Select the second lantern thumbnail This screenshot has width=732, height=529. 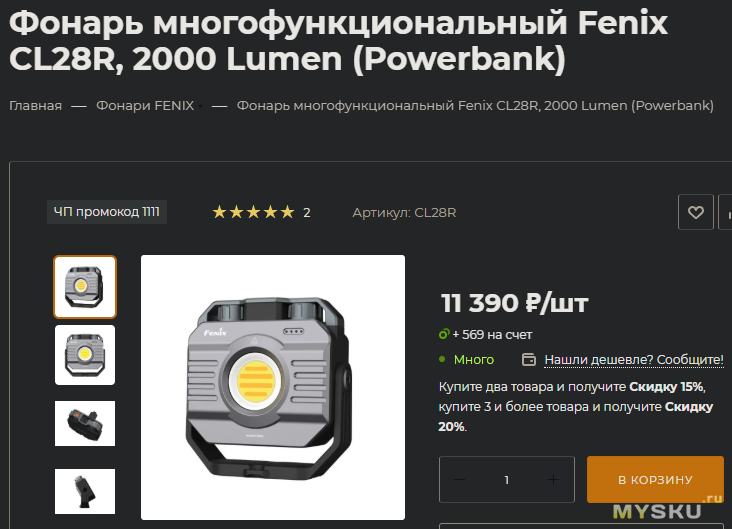click(85, 355)
